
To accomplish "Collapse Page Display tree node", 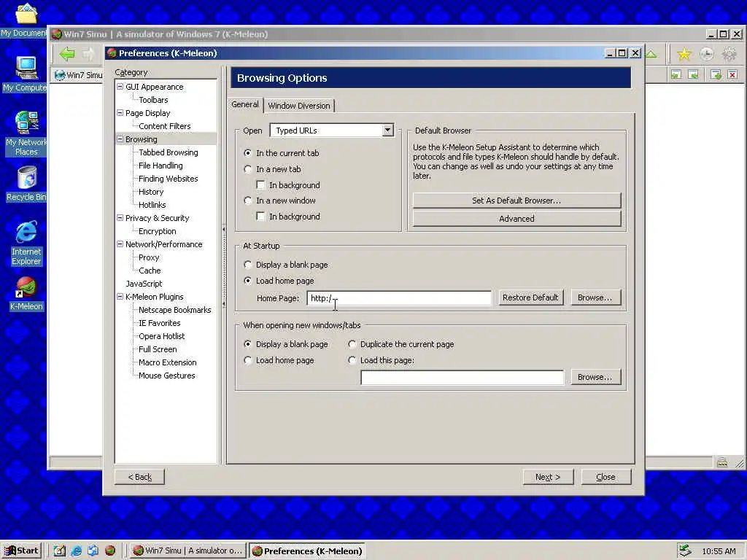I will (120, 113).
